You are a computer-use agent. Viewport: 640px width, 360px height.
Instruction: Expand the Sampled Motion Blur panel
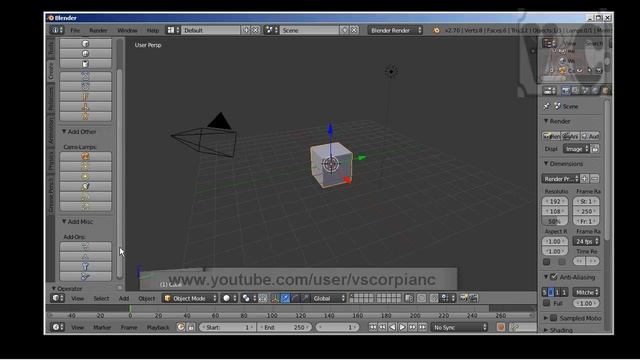click(546, 318)
